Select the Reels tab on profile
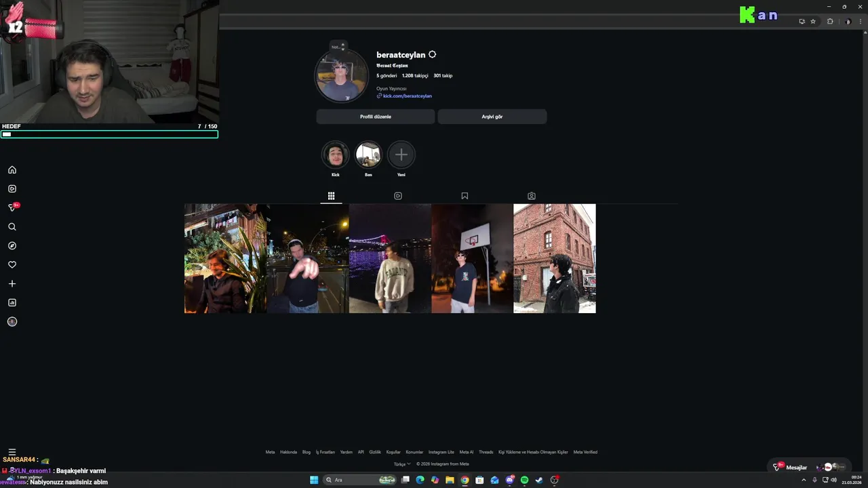Image resolution: width=868 pixels, height=488 pixels. coord(398,196)
